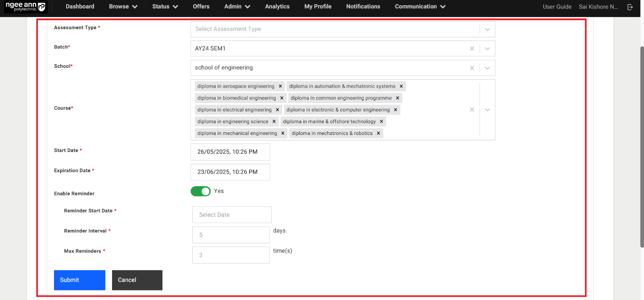Clear all selected courses
Image resolution: width=644 pixels, height=300 pixels.
tap(472, 110)
